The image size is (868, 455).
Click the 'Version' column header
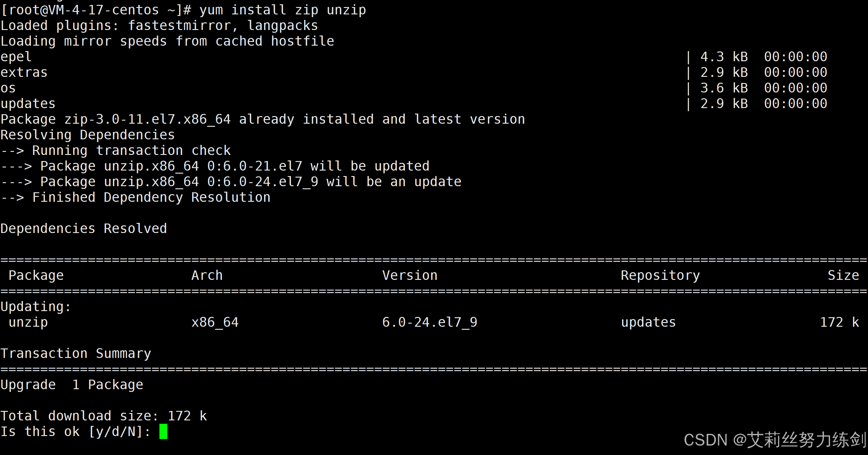[410, 276]
